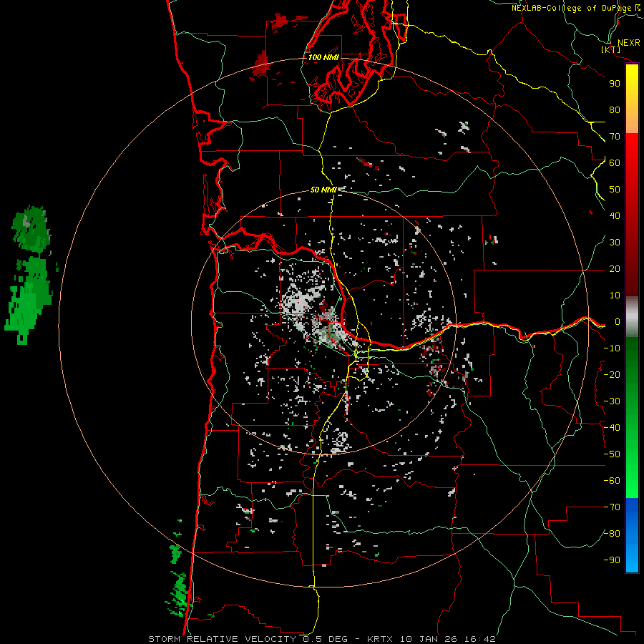644x644 pixels.
Task: Click the 30 value on the velocity scale
Action: [x=615, y=243]
